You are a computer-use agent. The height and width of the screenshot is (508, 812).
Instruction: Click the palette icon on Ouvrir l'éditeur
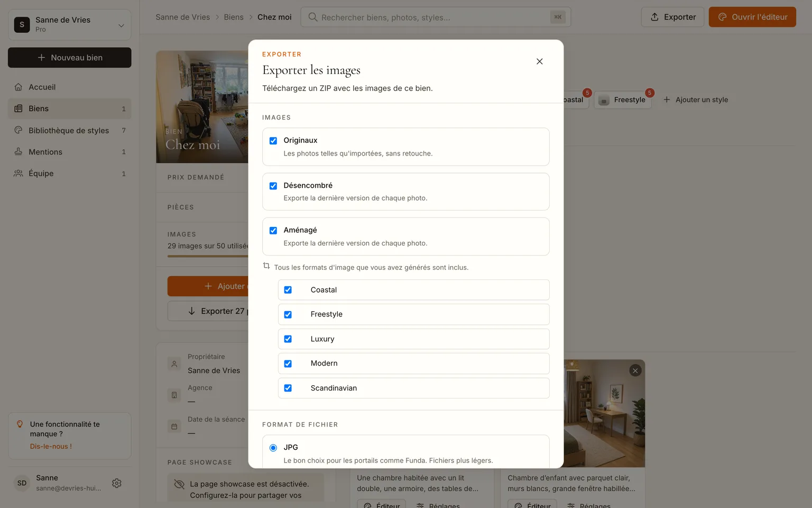tap(722, 17)
